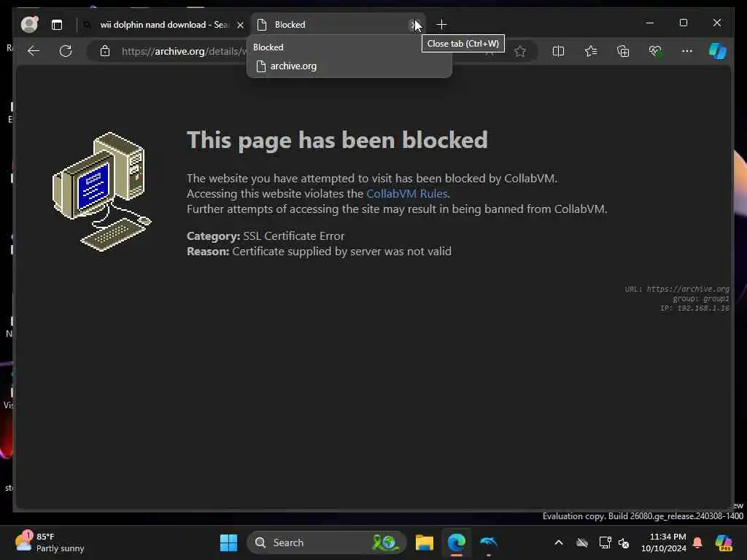Show hidden system tray icons
The height and width of the screenshot is (560, 747).
[x=559, y=542]
